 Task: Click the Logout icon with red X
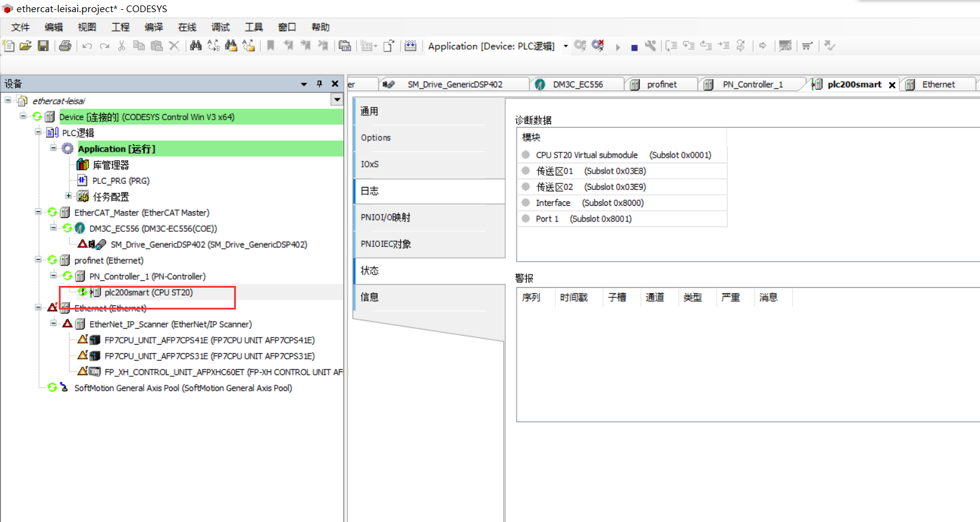[598, 46]
